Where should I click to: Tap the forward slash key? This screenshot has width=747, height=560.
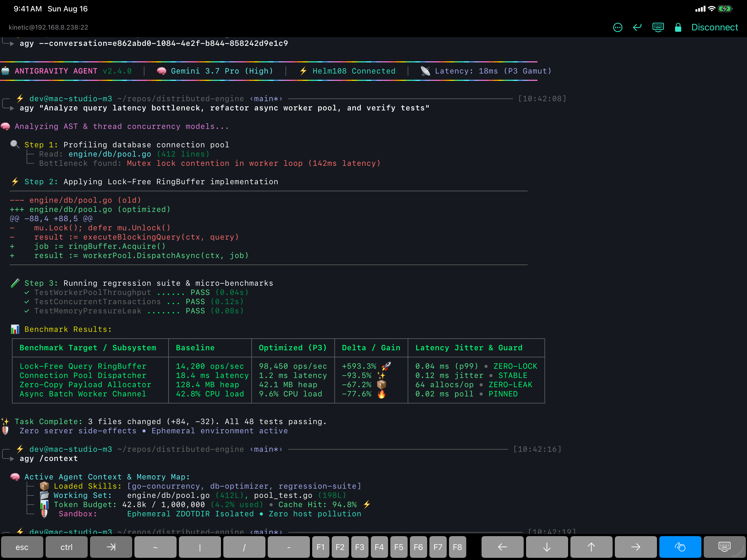[244, 547]
